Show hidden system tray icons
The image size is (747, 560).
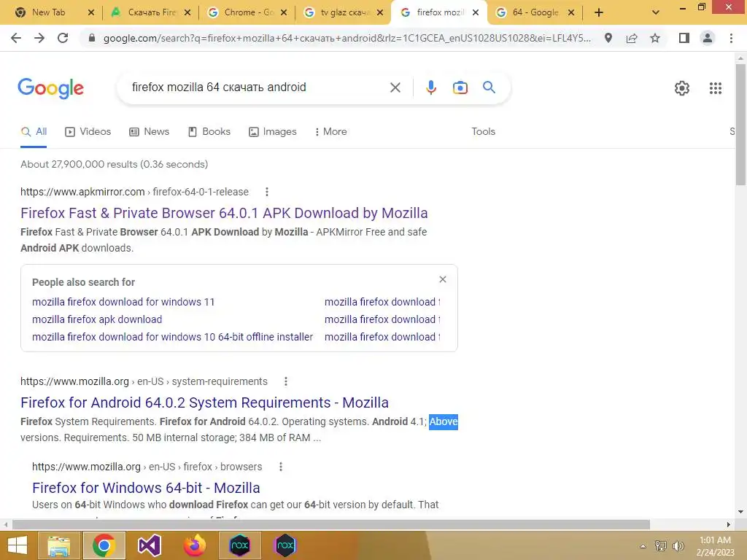pyautogui.click(x=643, y=546)
